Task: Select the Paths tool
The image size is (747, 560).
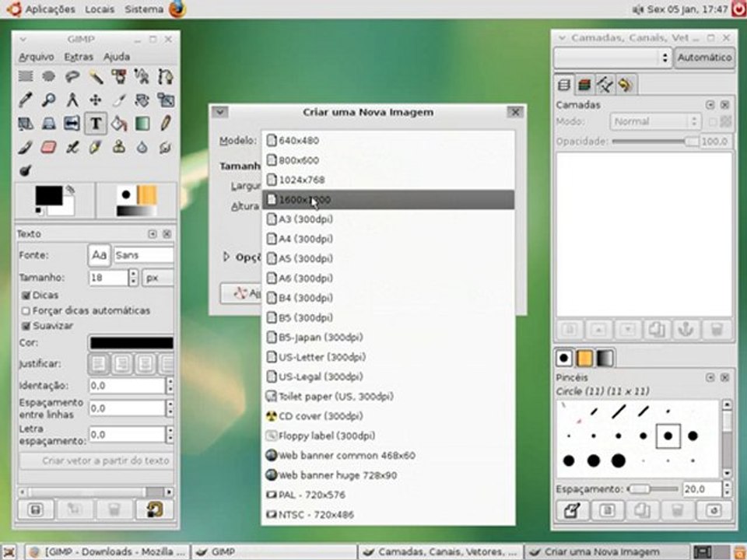Action: pos(165,76)
